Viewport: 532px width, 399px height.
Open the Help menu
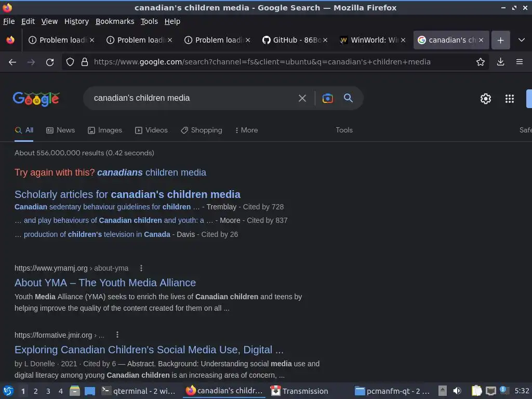(172, 21)
